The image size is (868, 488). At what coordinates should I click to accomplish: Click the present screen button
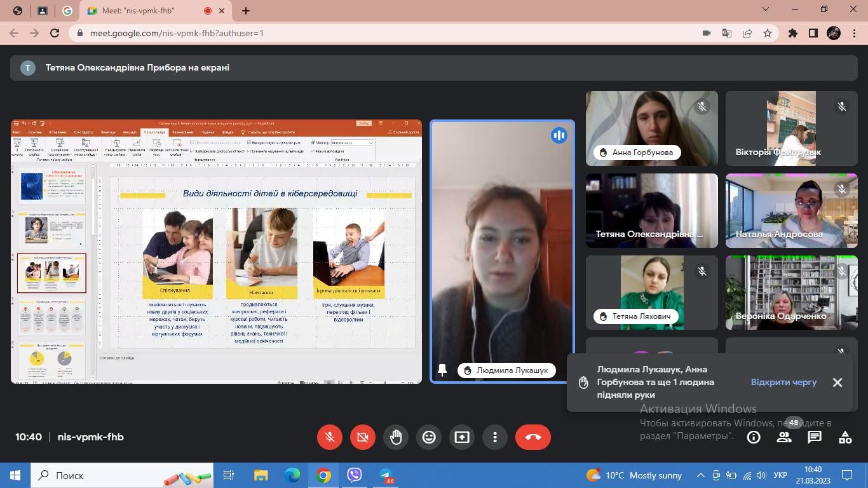point(462,437)
